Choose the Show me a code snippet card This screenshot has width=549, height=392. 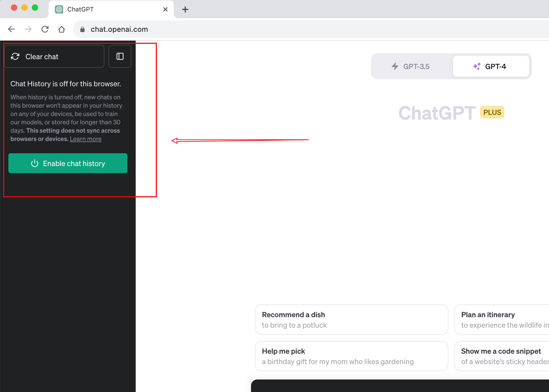(x=502, y=356)
